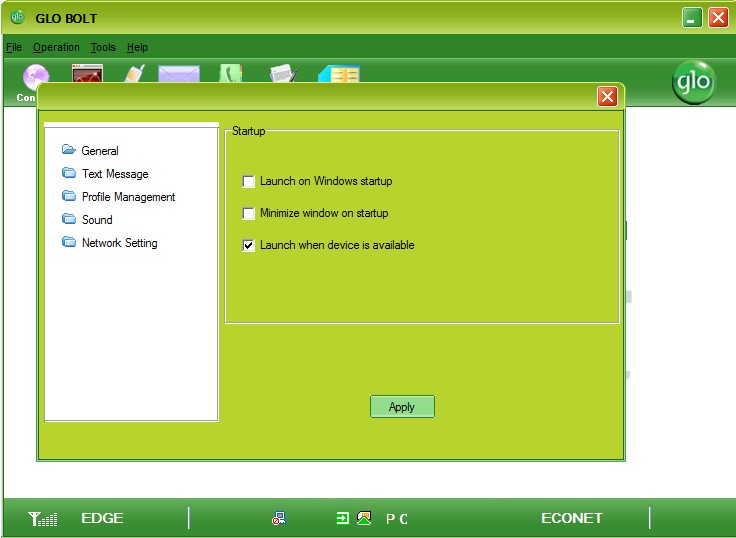736x538 pixels.
Task: Click the Startup group label
Action: (249, 131)
